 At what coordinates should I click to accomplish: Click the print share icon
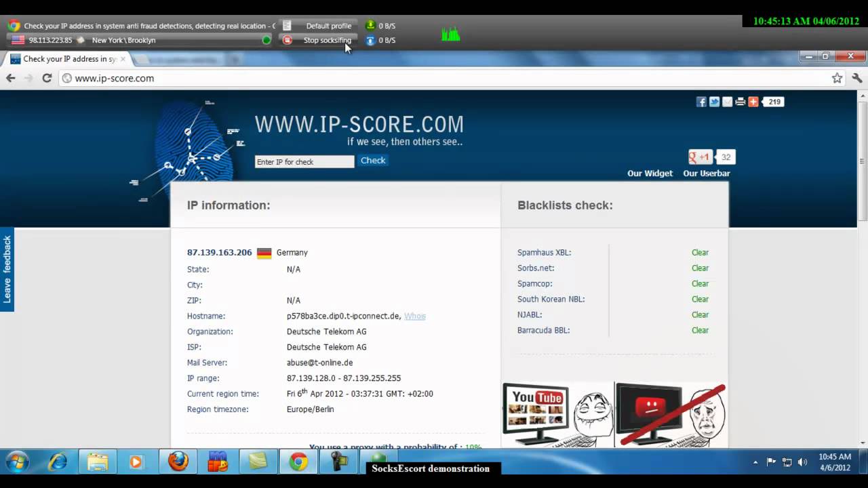740,102
